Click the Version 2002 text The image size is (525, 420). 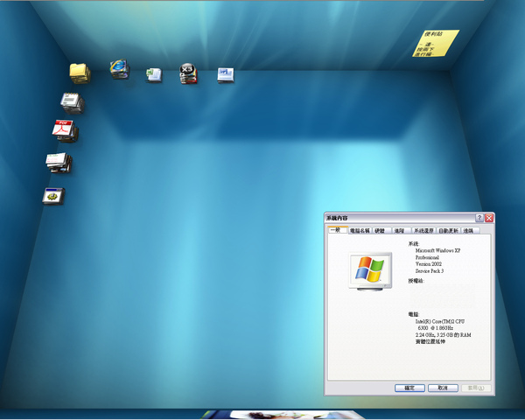[x=429, y=264]
